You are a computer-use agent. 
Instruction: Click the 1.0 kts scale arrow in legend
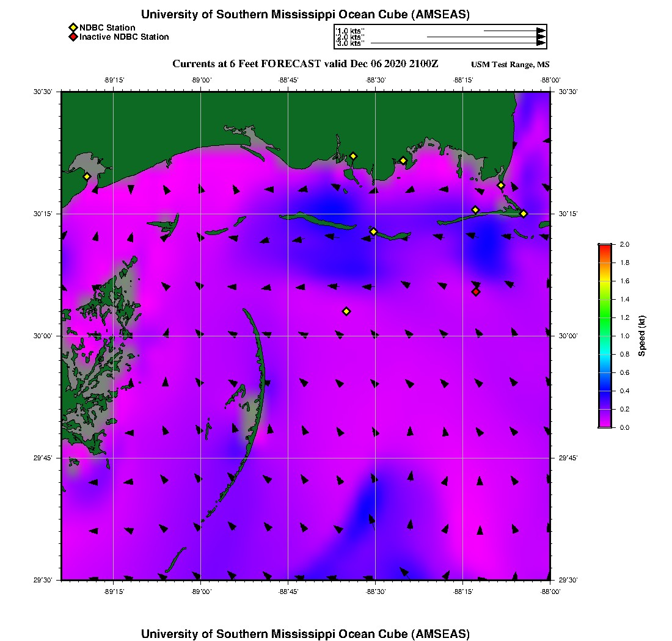coord(514,30)
